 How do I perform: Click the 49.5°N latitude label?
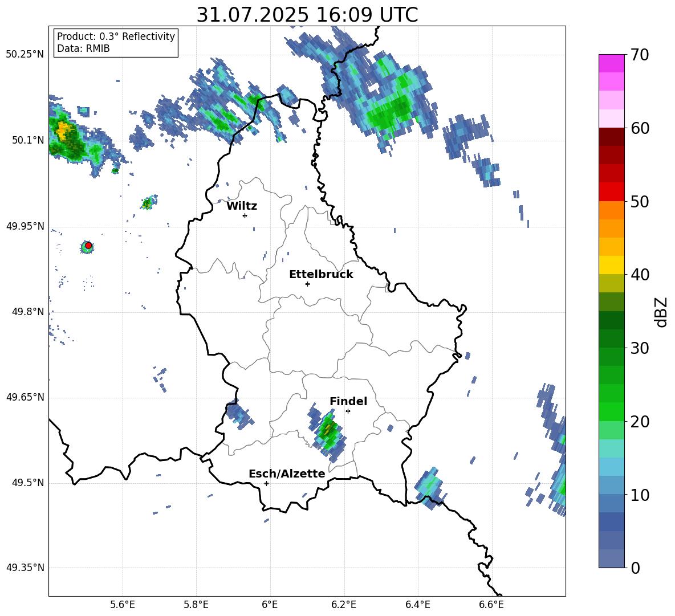tap(27, 483)
